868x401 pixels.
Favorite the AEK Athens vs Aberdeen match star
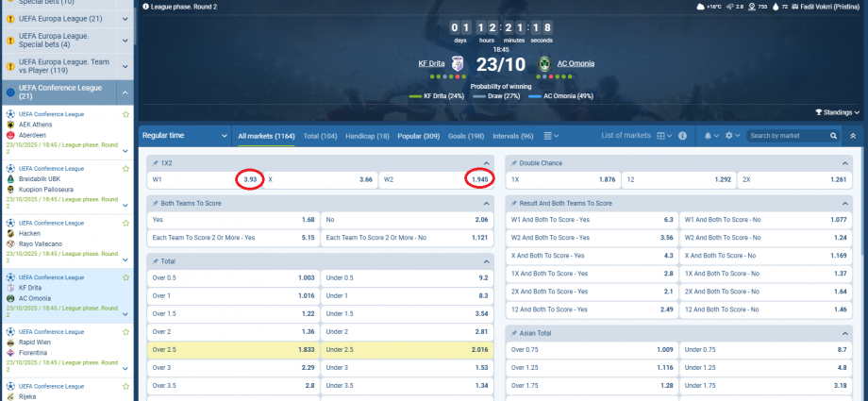point(125,114)
